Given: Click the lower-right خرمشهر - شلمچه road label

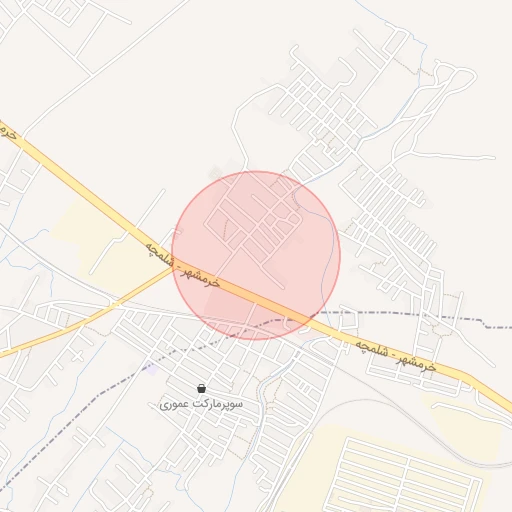Looking at the screenshot, I should pyautogui.click(x=396, y=356).
